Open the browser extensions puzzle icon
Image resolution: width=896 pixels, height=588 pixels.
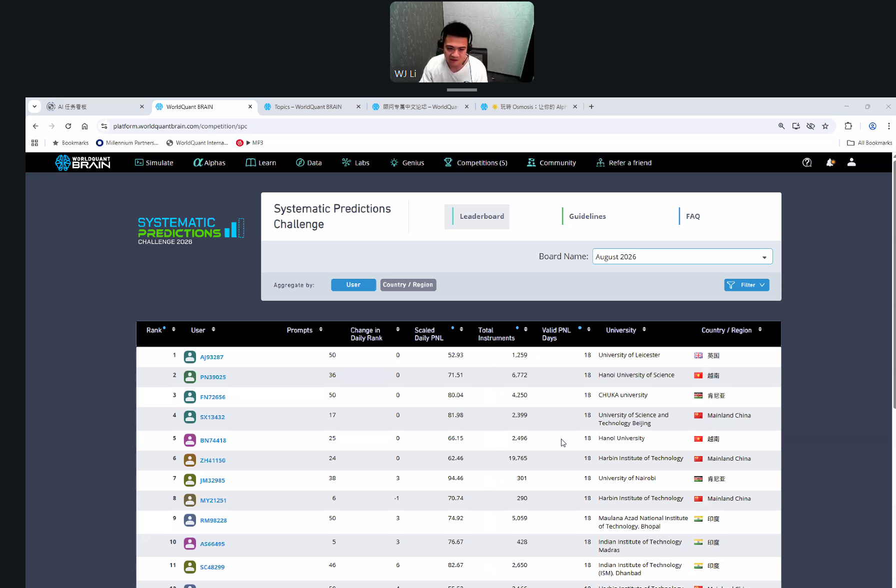point(848,126)
